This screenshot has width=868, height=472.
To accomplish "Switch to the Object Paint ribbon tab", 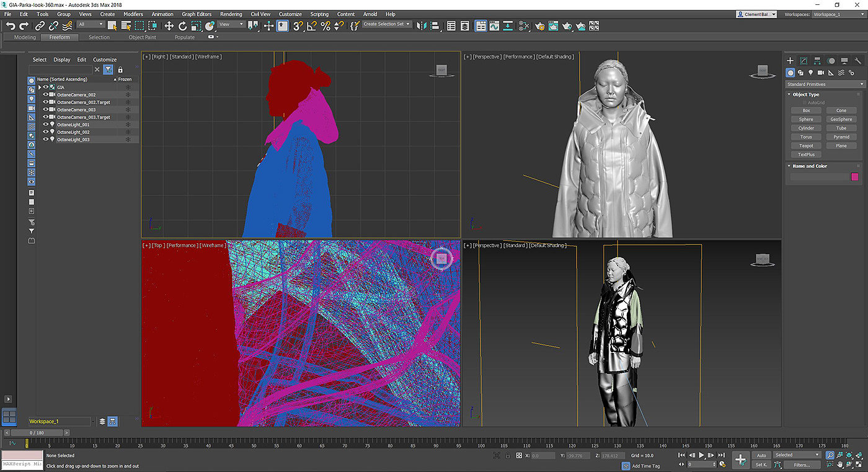I will click(142, 37).
